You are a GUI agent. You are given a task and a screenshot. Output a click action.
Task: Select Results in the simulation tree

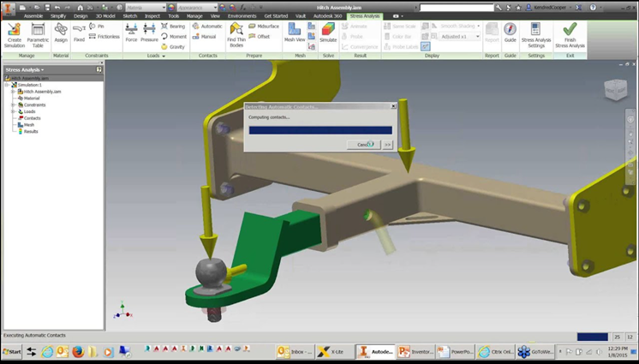31,131
